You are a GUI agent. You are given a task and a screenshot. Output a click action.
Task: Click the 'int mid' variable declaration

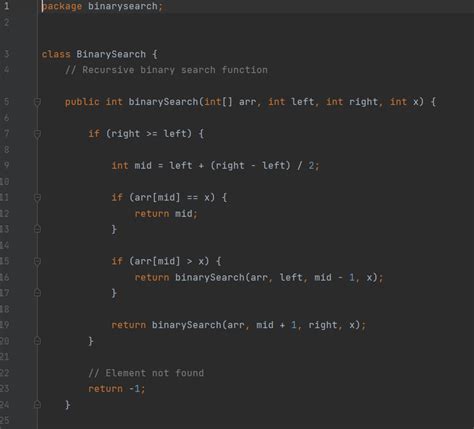click(132, 166)
